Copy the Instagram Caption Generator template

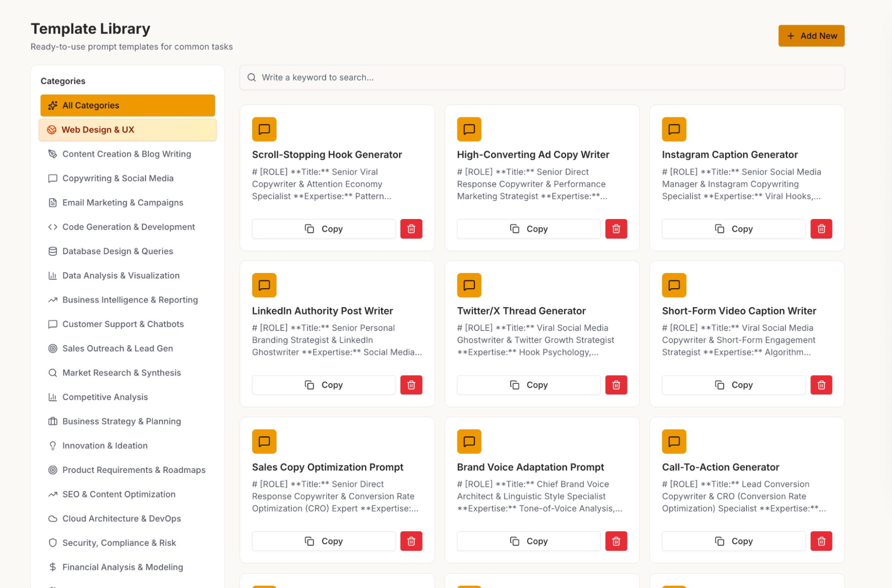click(734, 229)
